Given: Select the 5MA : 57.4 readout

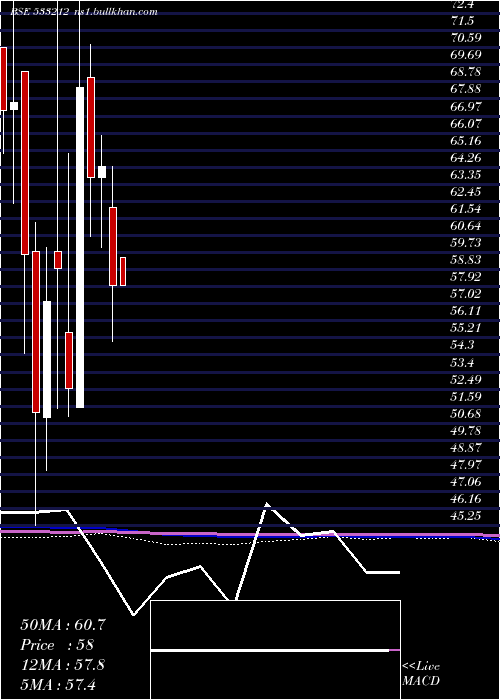Looking at the screenshot, I should tap(58, 684).
